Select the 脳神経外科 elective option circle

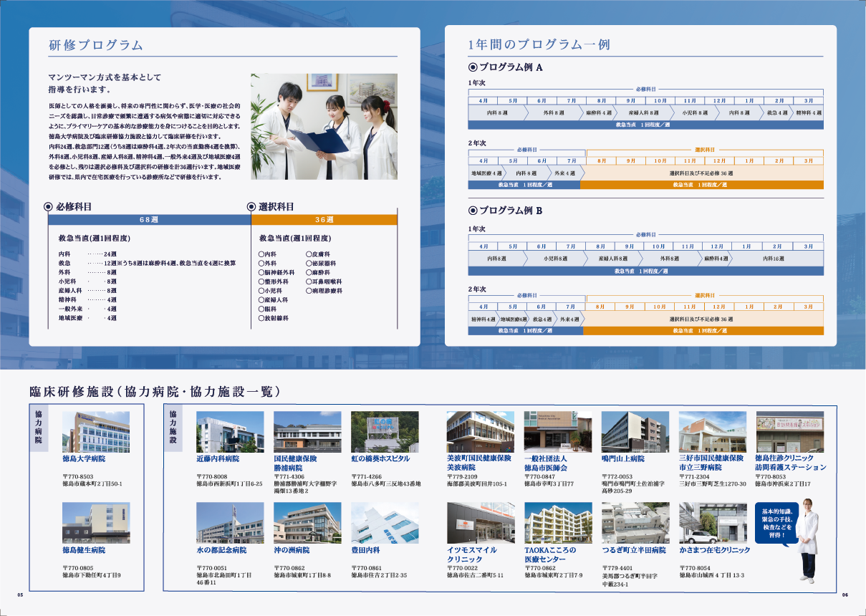[x=262, y=273]
